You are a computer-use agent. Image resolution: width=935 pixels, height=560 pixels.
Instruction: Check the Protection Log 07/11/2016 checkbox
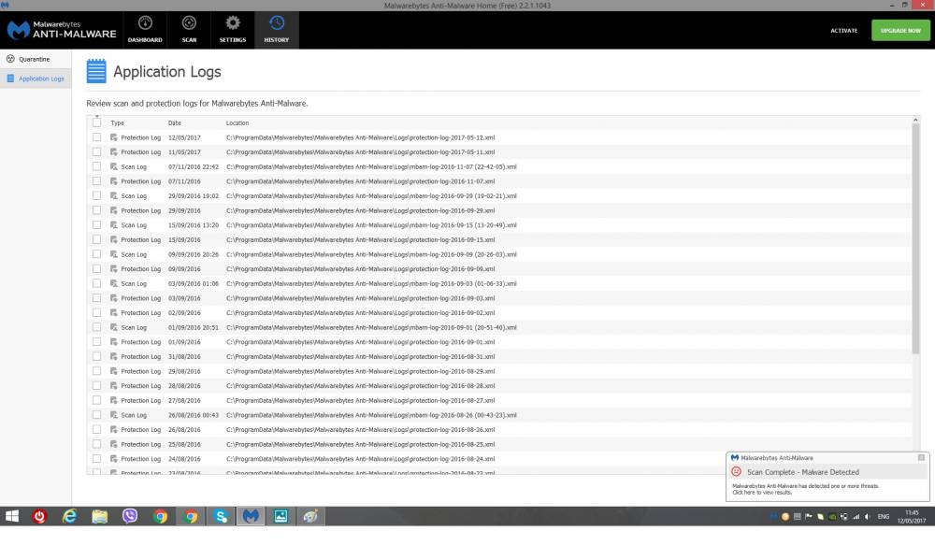point(96,181)
